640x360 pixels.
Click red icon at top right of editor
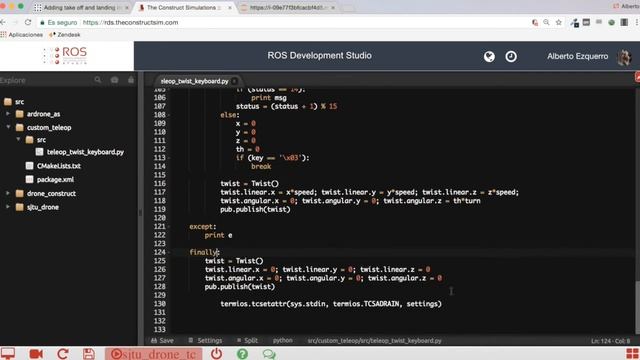(638, 77)
